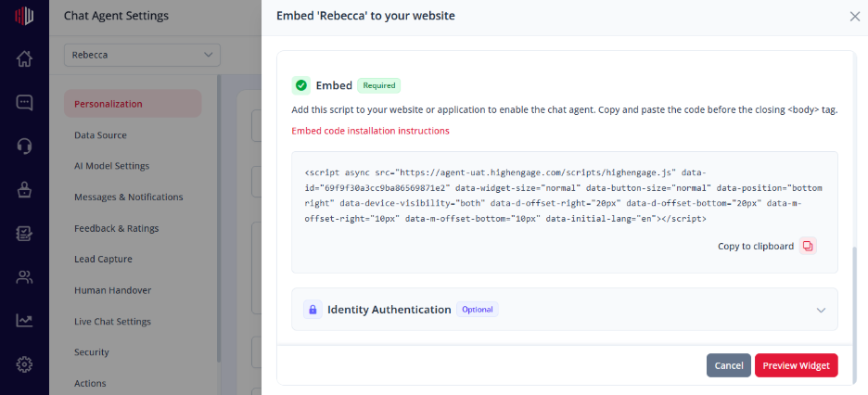868x395 pixels.
Task: Open Live Chat Settings tab
Action: tap(112, 322)
